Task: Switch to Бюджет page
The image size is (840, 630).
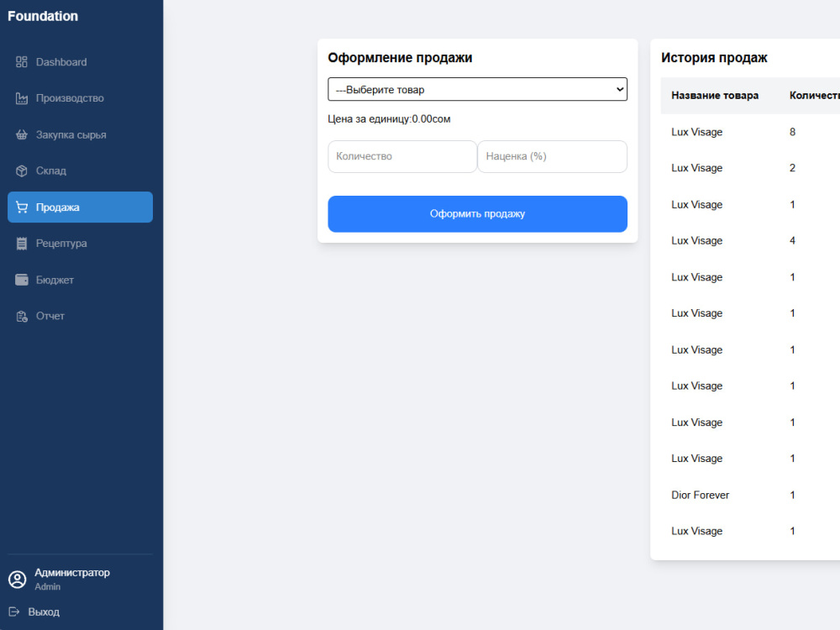Action: click(x=81, y=280)
